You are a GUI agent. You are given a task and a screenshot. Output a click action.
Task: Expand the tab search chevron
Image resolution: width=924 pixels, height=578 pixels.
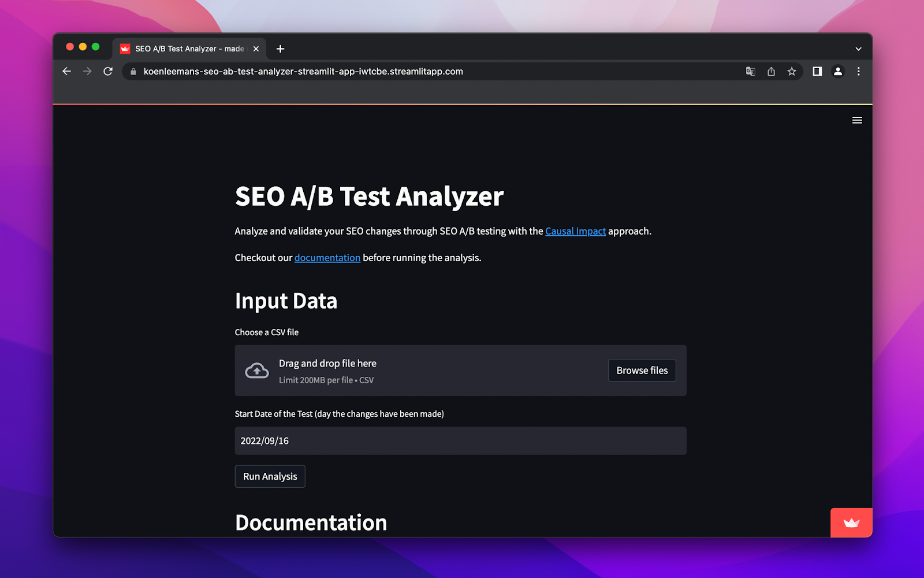tap(858, 49)
